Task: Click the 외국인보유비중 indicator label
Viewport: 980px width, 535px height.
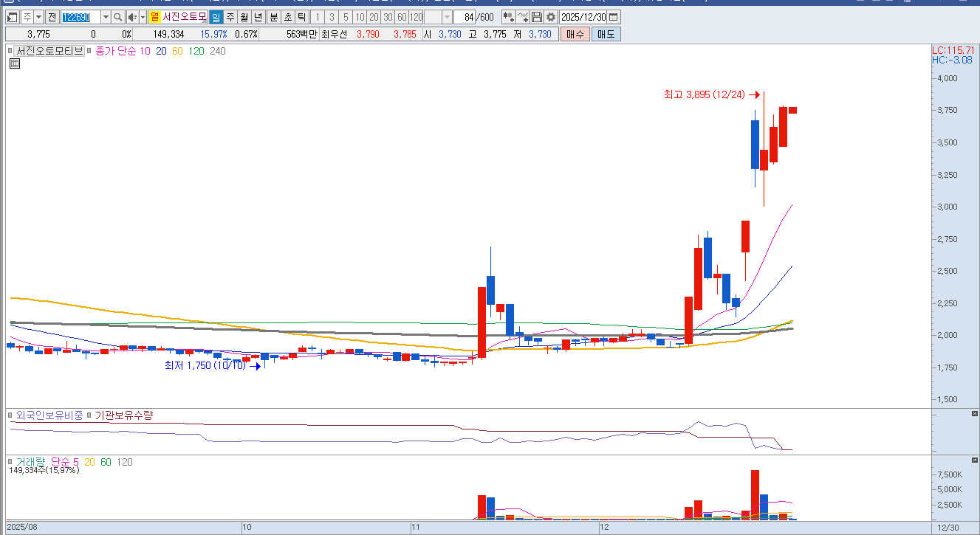Action: click(x=49, y=415)
